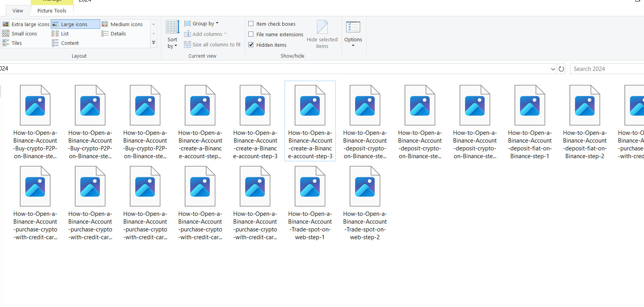644x307 pixels.
Task: Select first Buy-crypto-P2P file in top row
Action: coord(35,122)
